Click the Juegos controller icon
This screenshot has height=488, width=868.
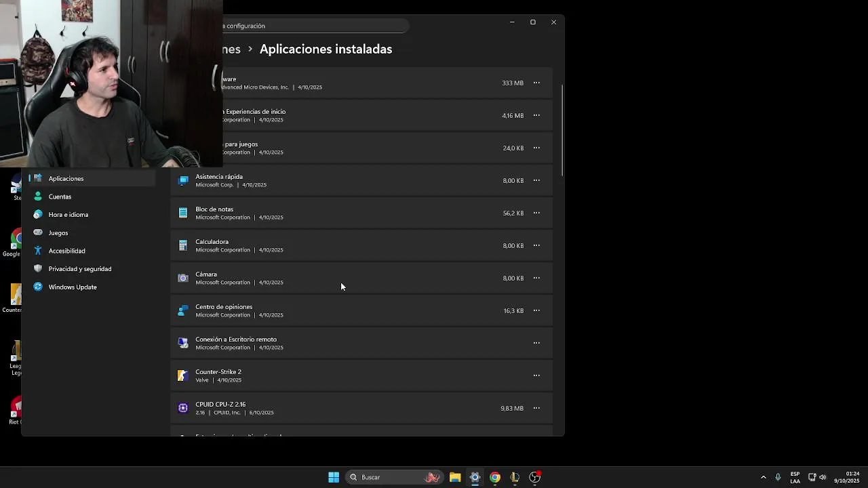coord(38,232)
